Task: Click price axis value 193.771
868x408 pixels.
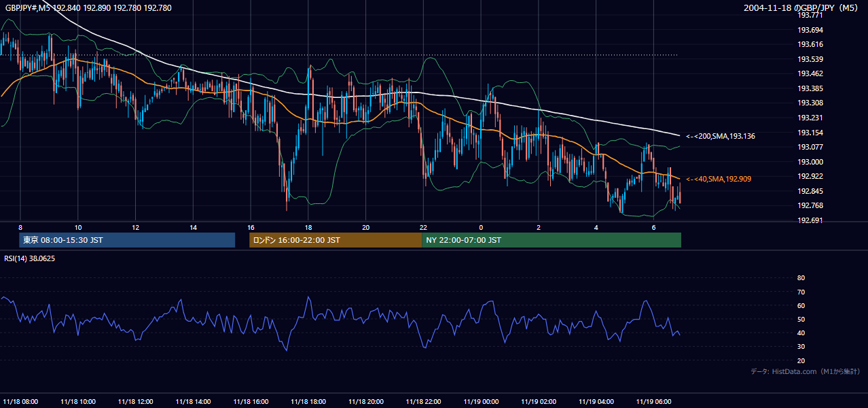Action: (x=810, y=15)
